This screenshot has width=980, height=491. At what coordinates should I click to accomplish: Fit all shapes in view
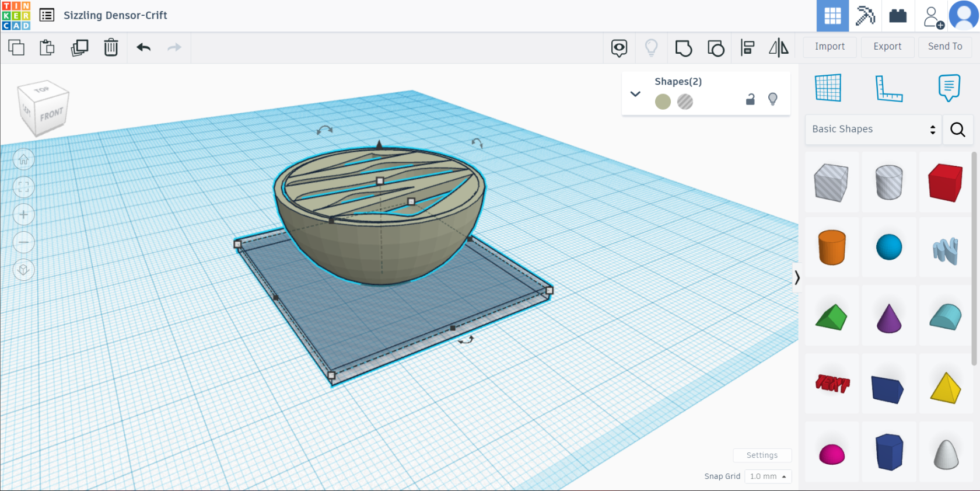coord(23,187)
